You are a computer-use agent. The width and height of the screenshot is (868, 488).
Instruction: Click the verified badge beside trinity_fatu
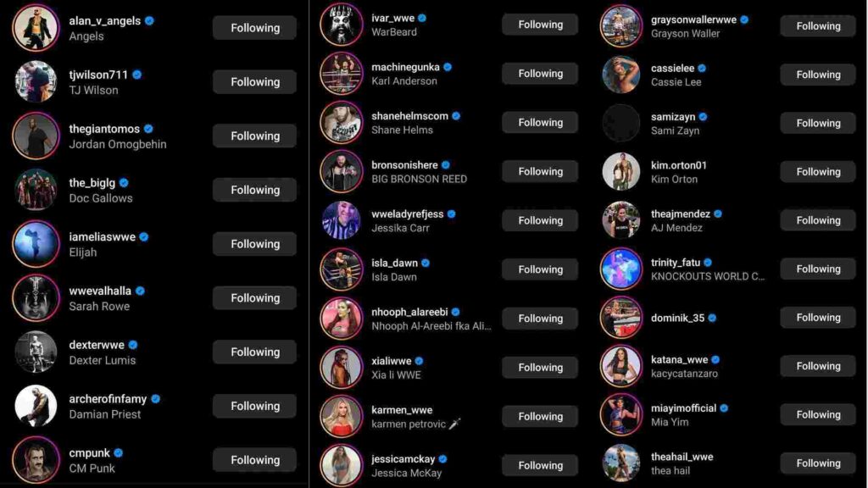708,263
